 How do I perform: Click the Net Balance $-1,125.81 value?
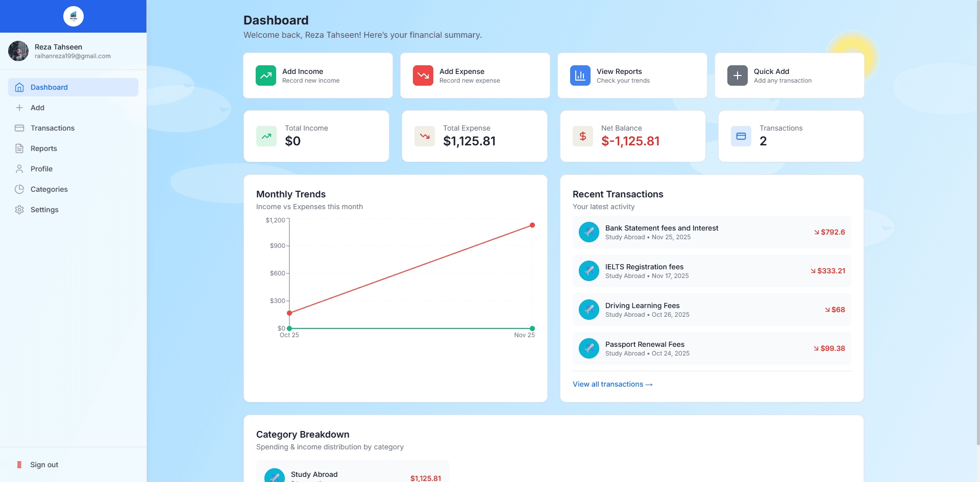[x=630, y=141]
